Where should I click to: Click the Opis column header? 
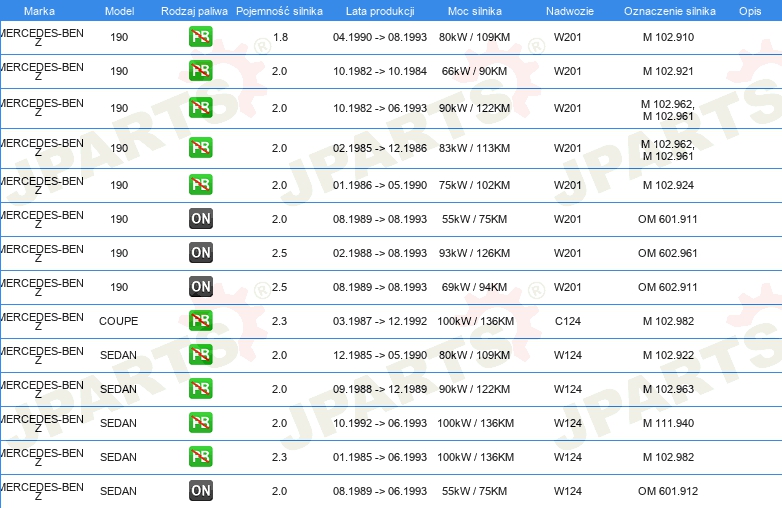(750, 11)
